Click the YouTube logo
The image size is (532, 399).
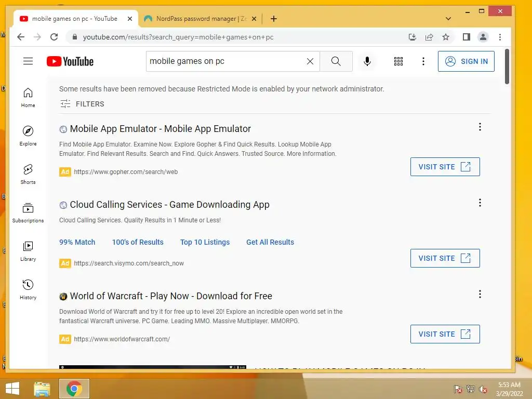(x=70, y=61)
